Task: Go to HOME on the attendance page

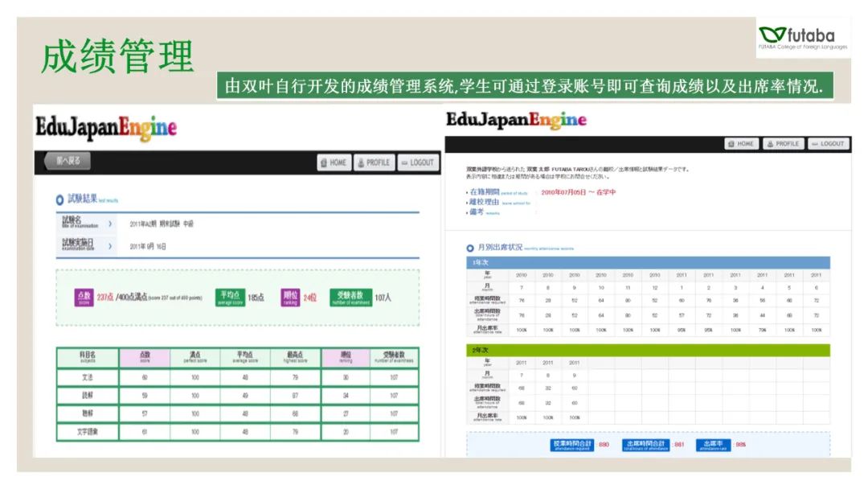Action: point(741,144)
